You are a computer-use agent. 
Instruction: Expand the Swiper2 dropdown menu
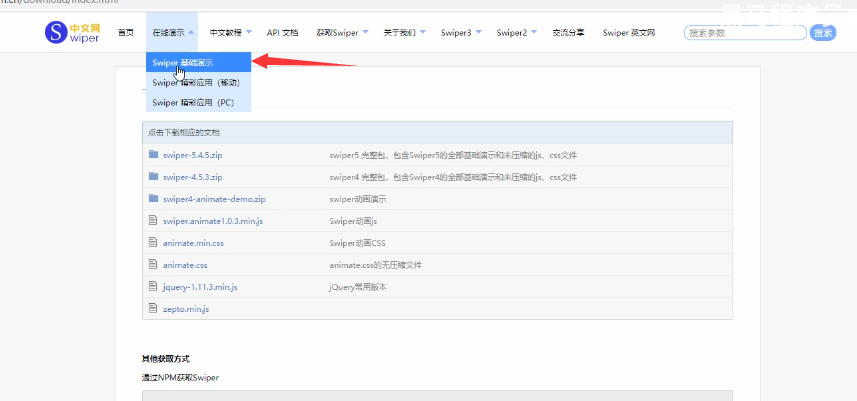[x=516, y=33]
